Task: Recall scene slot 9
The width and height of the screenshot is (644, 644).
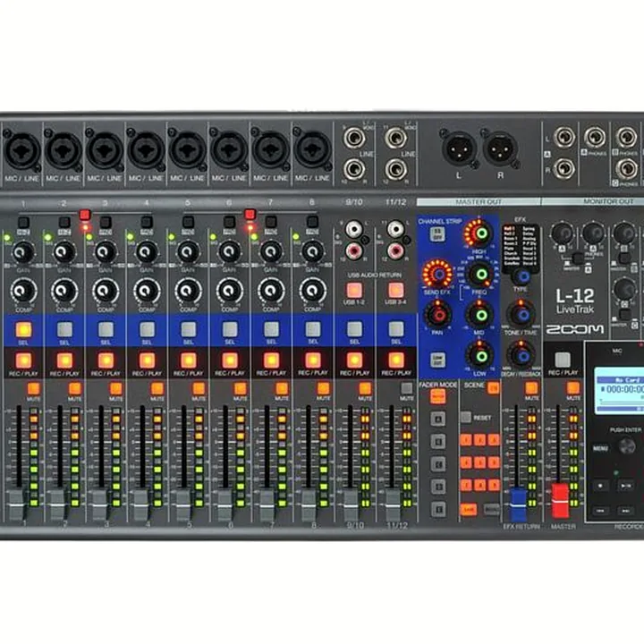Action: (x=494, y=485)
